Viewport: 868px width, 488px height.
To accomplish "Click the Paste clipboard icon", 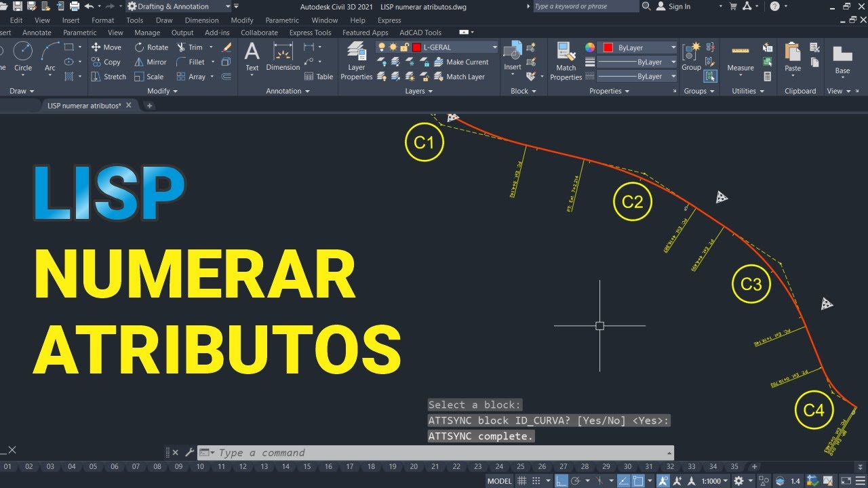I will (x=793, y=56).
